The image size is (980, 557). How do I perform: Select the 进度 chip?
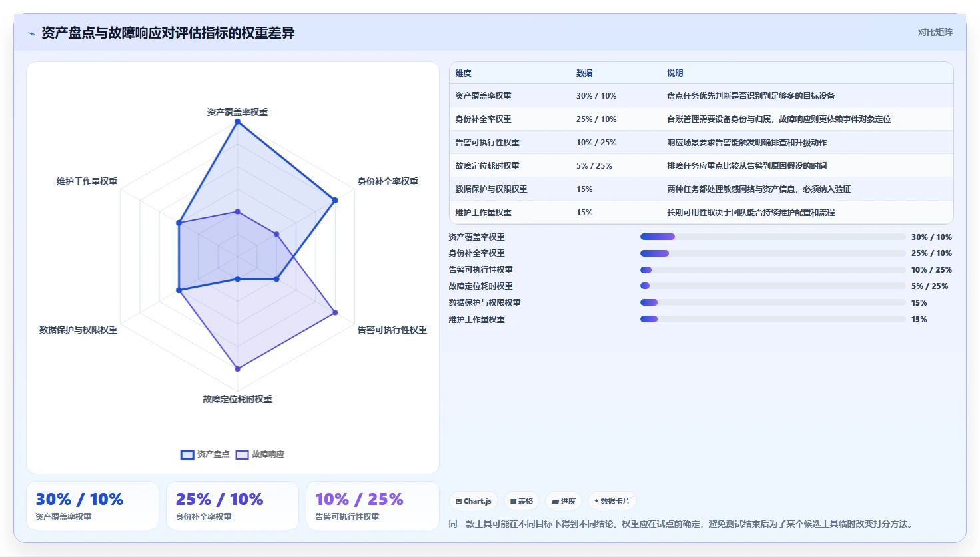564,501
